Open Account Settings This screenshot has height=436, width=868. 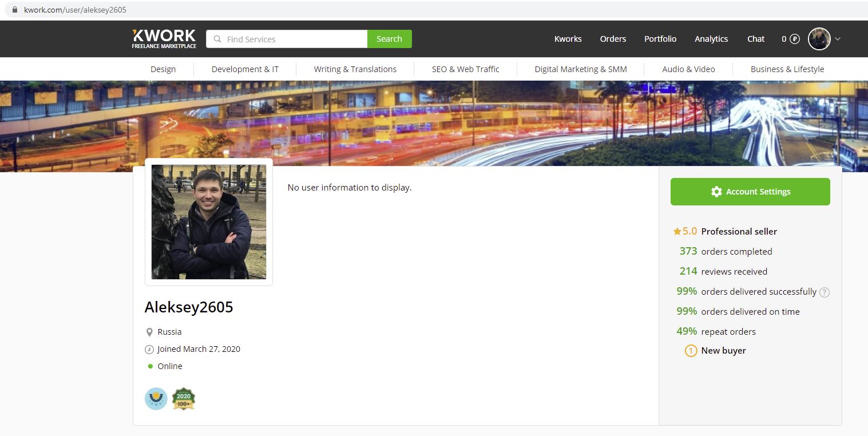[x=750, y=192]
